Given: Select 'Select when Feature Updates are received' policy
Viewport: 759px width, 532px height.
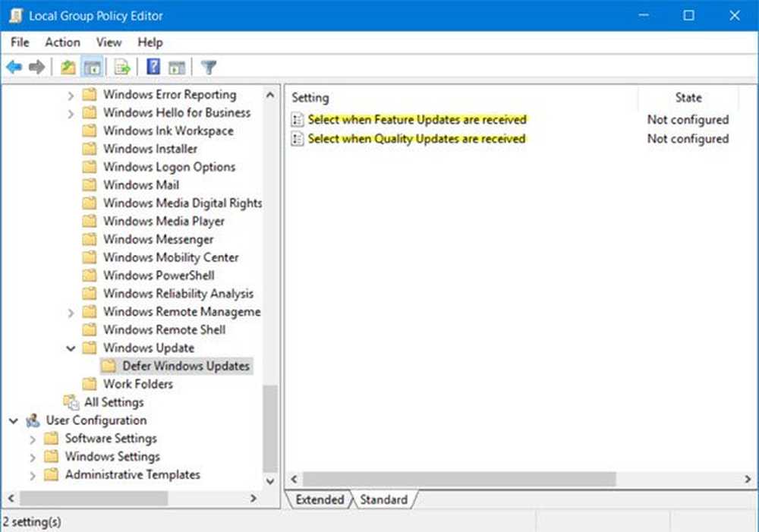Looking at the screenshot, I should click(417, 120).
